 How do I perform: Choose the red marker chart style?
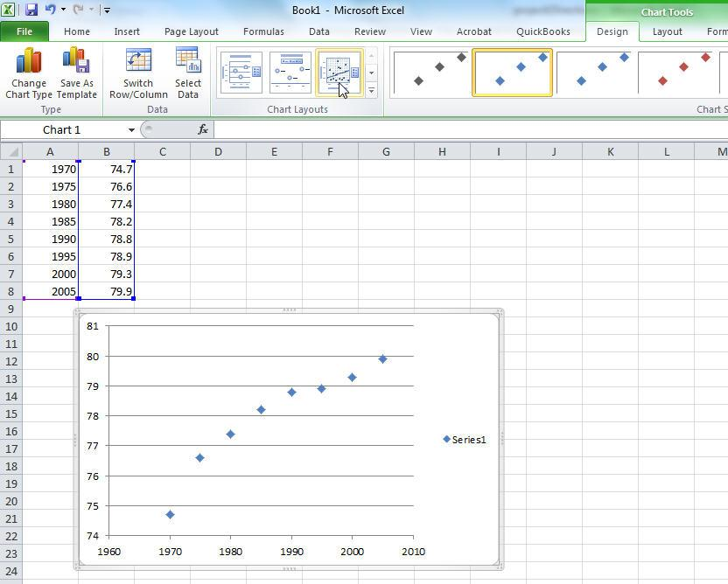pyautogui.click(x=682, y=73)
